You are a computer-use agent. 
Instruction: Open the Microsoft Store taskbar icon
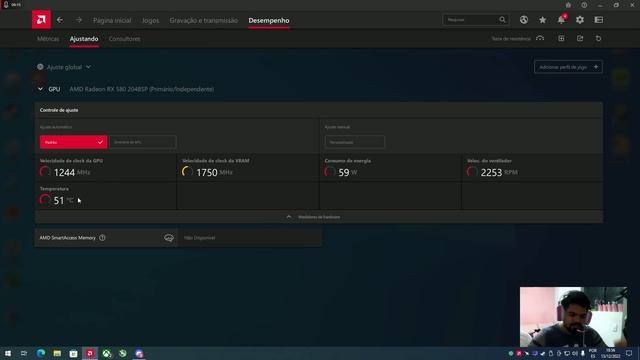[73, 353]
